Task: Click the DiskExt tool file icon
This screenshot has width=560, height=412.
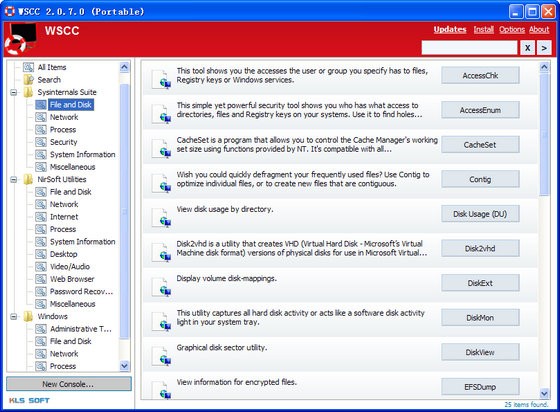Action: coord(161,287)
